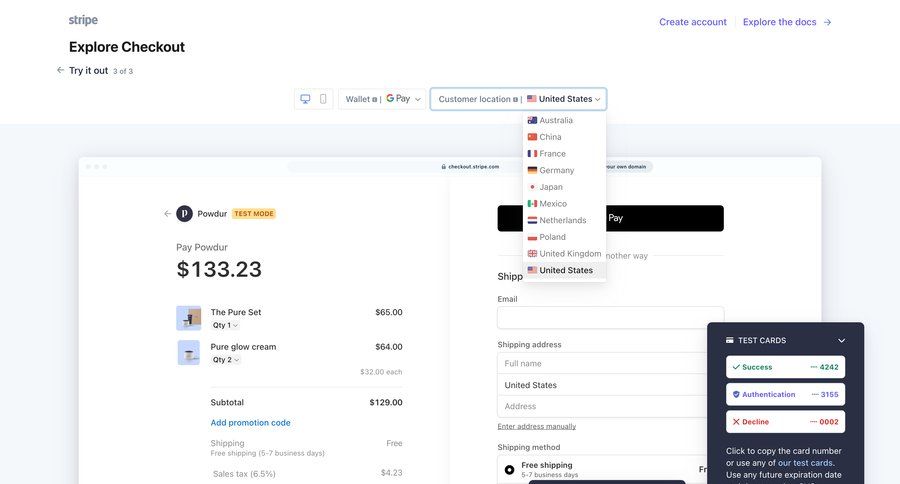Select Mexico from location list
This screenshot has height=484, width=900.
pyautogui.click(x=564, y=203)
